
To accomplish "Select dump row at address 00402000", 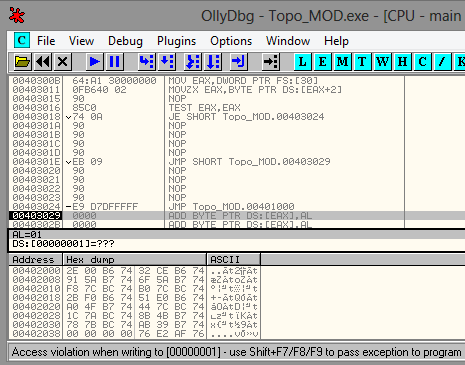I will (x=135, y=271).
